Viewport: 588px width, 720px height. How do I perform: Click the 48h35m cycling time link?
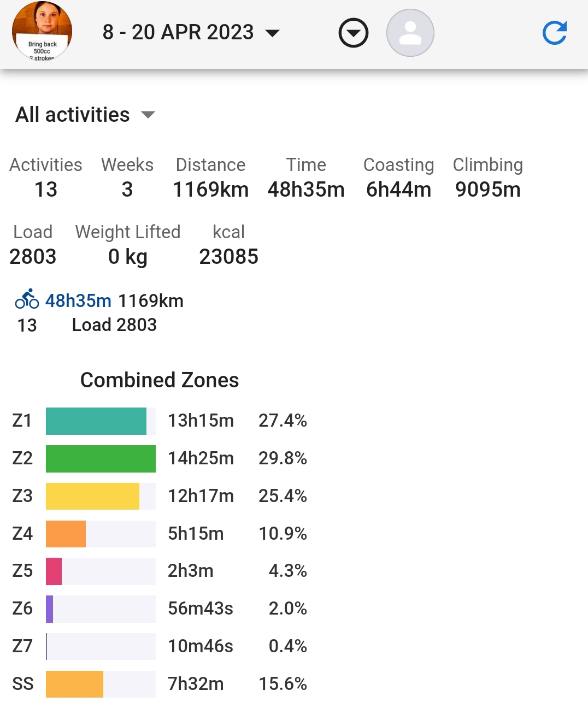click(78, 300)
